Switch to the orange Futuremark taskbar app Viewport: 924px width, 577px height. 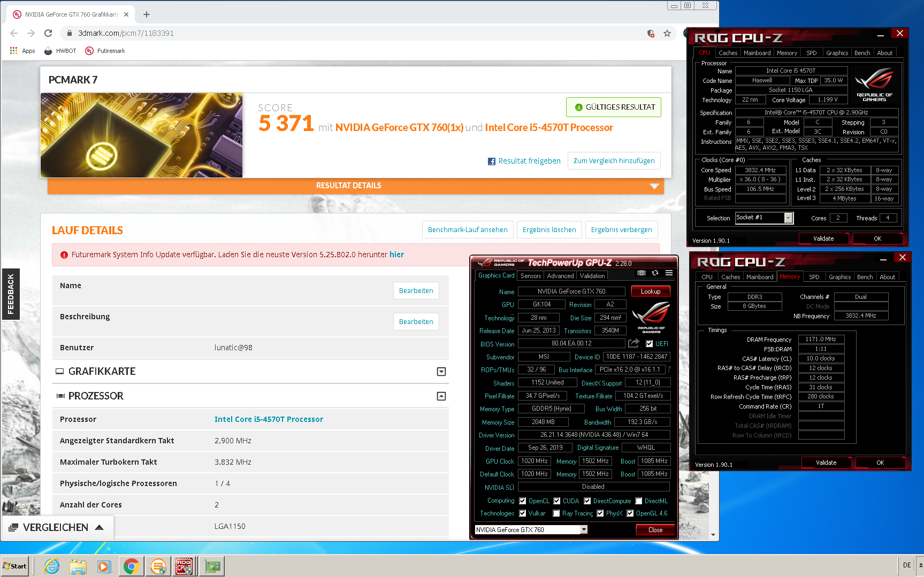point(158,566)
